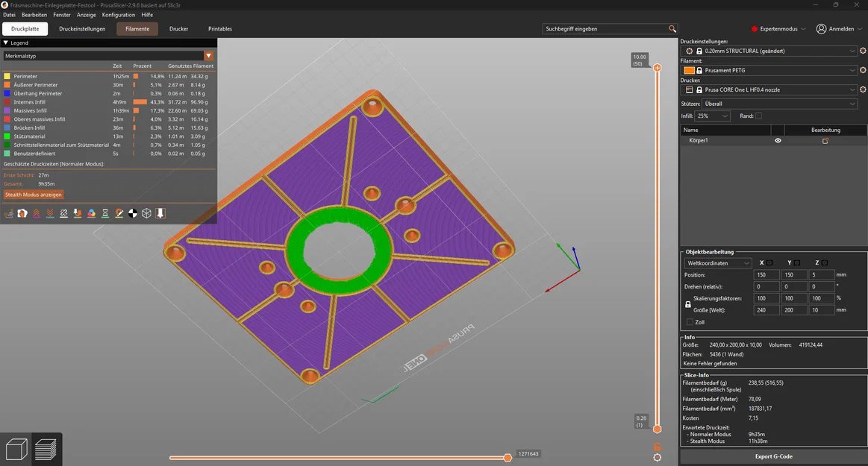
Task: Toggle the pause prints hourglass icon
Action: (105, 213)
